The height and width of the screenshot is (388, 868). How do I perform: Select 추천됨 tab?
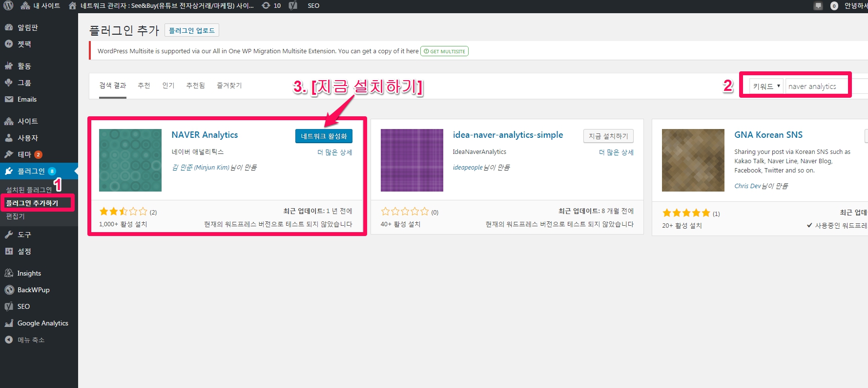pos(196,86)
